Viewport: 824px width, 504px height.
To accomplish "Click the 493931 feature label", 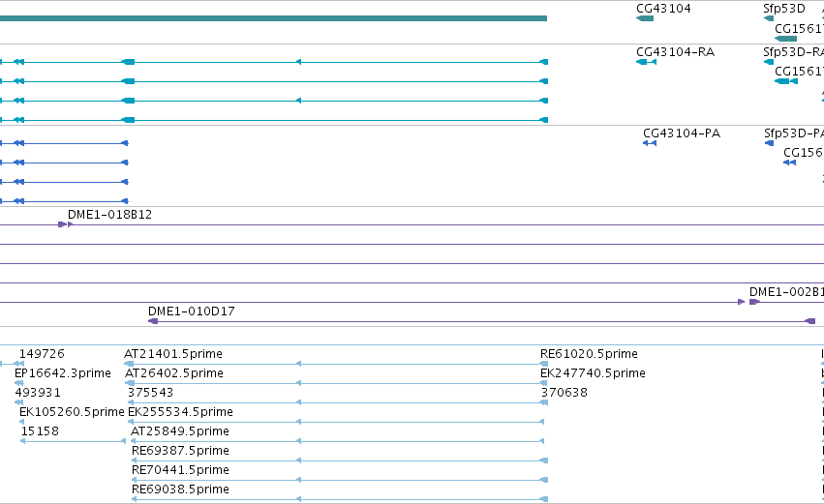I will point(38,393).
